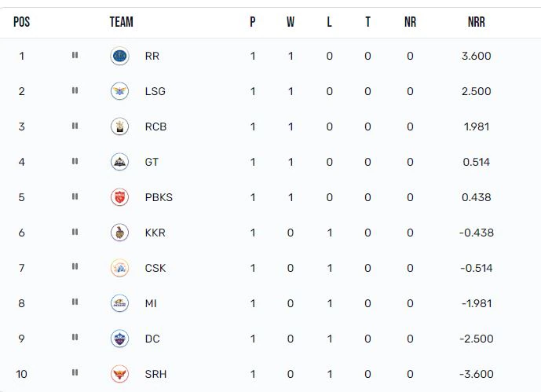Click the Gujarat Titans logo icon

(x=119, y=162)
